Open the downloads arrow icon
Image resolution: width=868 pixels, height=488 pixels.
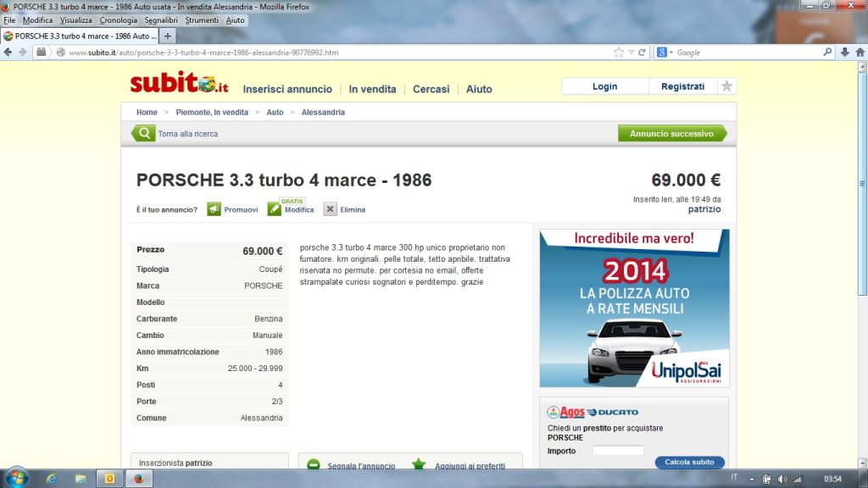click(845, 52)
